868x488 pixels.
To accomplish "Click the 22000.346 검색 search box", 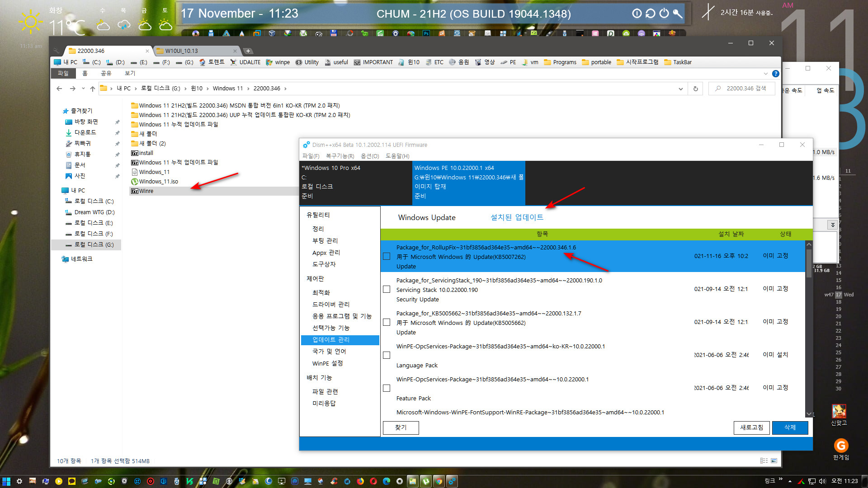I will click(x=741, y=89).
